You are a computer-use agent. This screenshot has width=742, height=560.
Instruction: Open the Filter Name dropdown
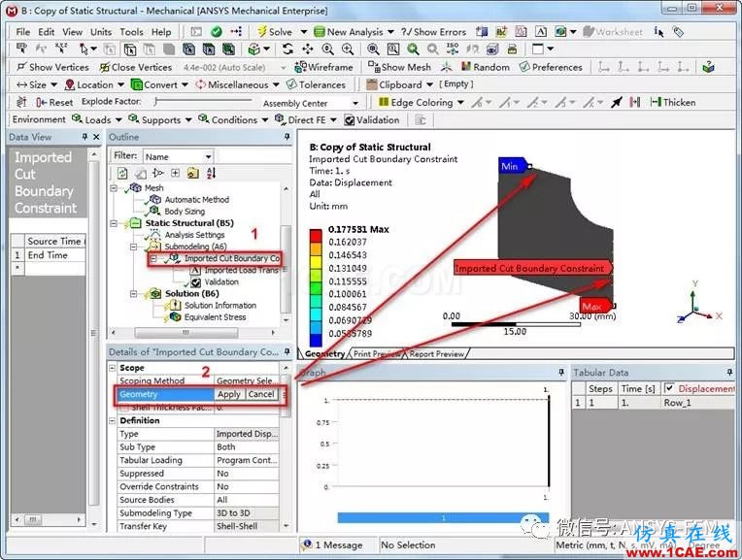click(208, 156)
